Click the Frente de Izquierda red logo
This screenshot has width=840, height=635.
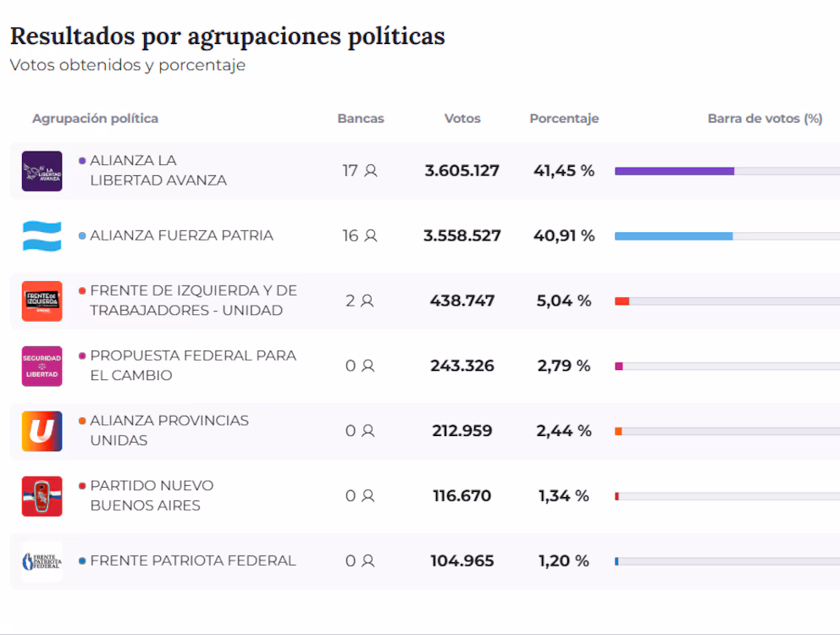tap(41, 301)
